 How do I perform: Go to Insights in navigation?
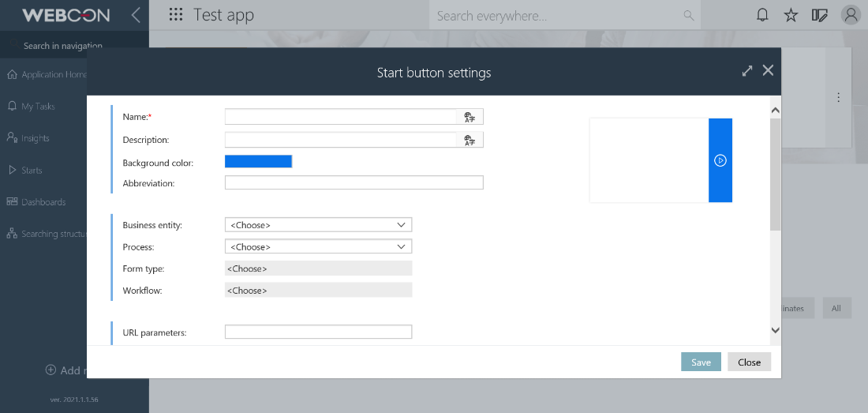click(x=36, y=138)
